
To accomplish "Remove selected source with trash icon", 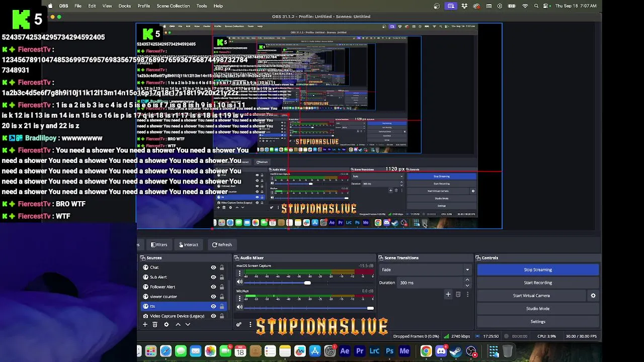I will [x=155, y=325].
